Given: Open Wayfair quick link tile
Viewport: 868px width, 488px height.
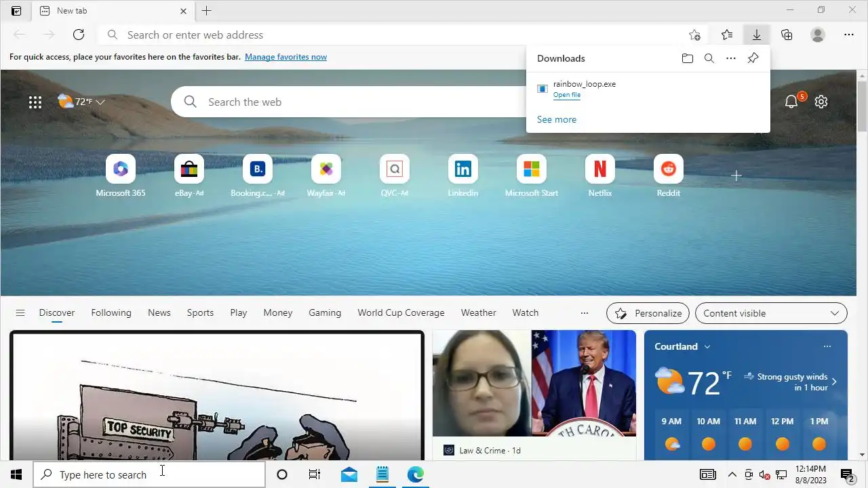Looking at the screenshot, I should click(326, 176).
